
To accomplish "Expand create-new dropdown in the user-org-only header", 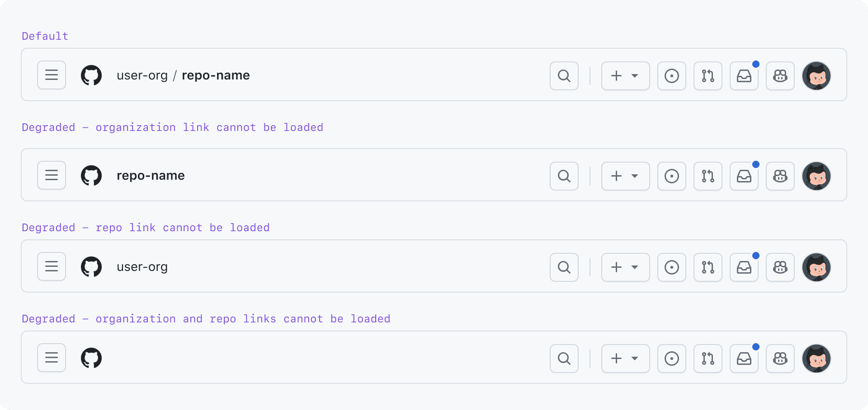I will 625,267.
